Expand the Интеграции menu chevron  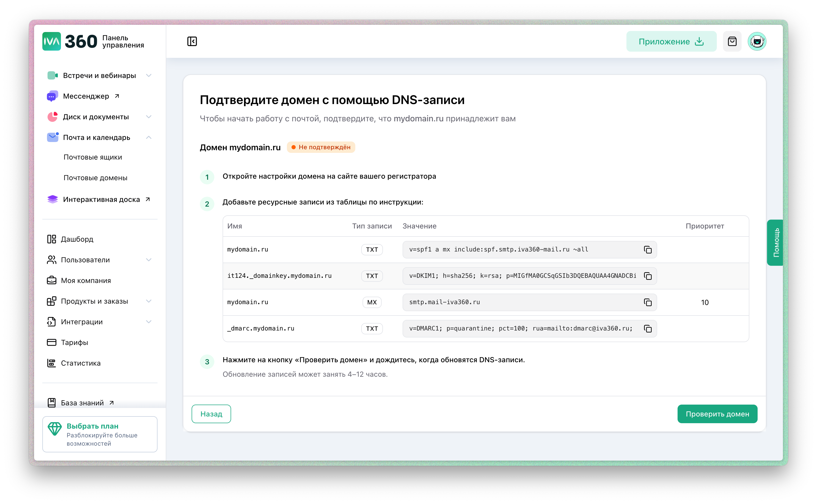pos(149,322)
